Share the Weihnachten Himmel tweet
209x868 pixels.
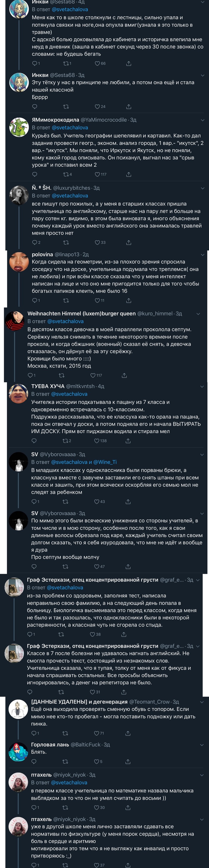pos(124,375)
